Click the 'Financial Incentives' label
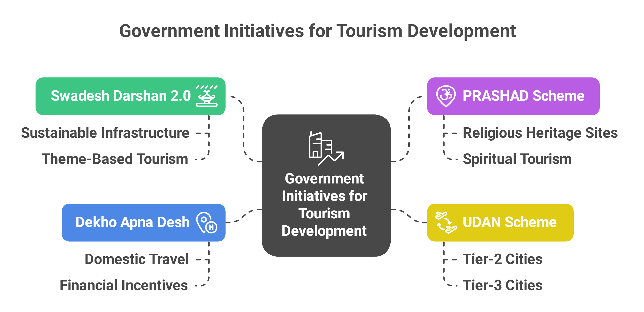Viewport: 644px width, 312px height. click(x=124, y=285)
